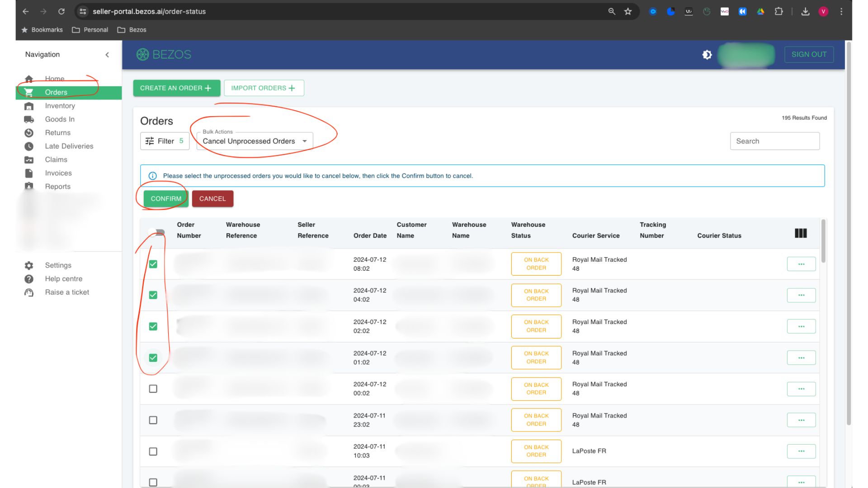Toggle select-all switch in table header
Screen dimensions: 868x488
156,232
